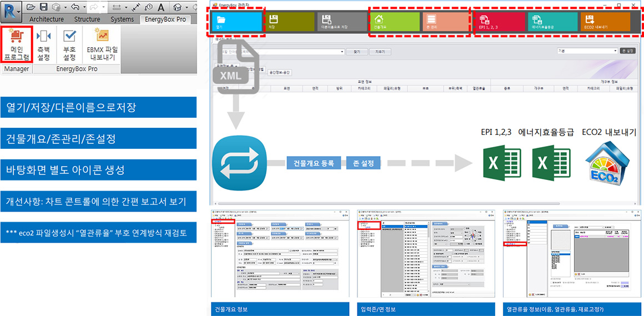Switch to the Structure ribbon tab
This screenshot has width=644, height=316.
tap(87, 19)
